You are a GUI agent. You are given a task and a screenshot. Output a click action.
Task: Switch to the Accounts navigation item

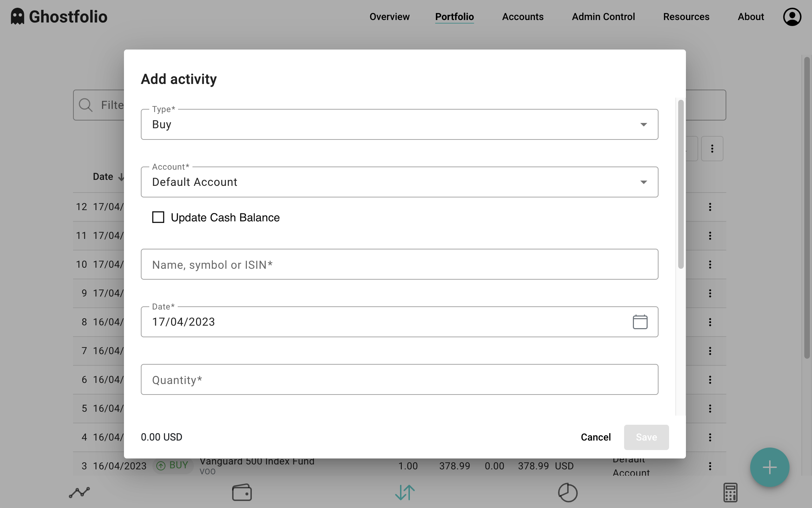[523, 17]
